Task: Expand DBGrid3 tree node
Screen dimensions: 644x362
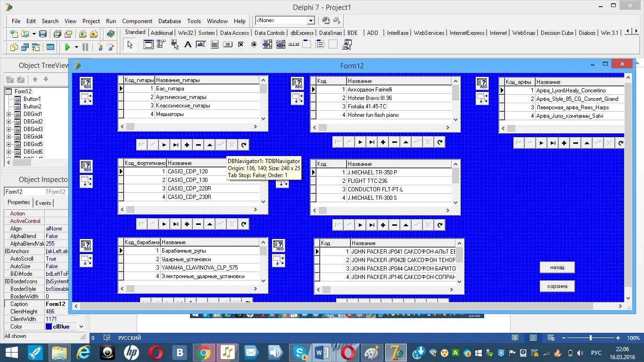Action: tap(8, 129)
